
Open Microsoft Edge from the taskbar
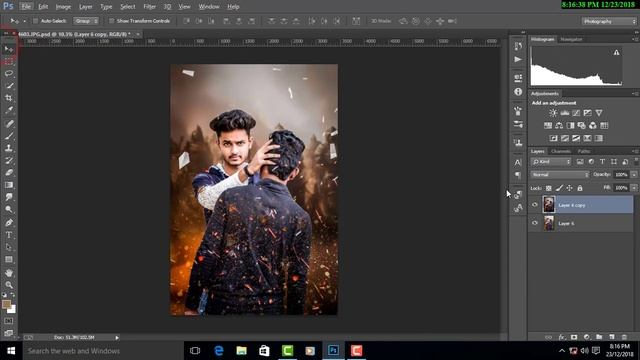pyautogui.click(x=219, y=351)
